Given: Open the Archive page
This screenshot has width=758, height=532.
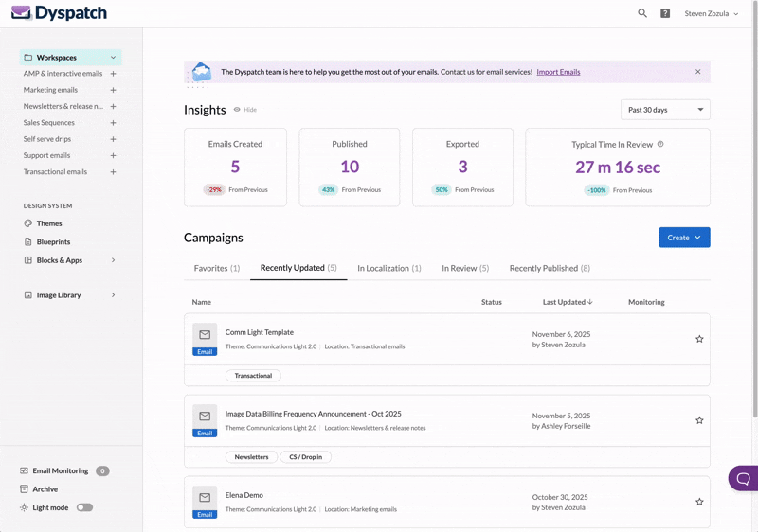Looking at the screenshot, I should coord(45,489).
